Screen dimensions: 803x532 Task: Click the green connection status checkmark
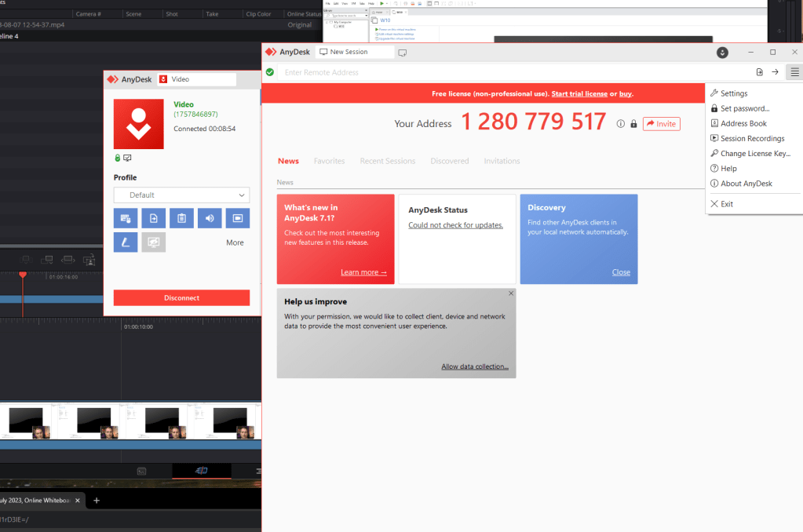coord(270,72)
